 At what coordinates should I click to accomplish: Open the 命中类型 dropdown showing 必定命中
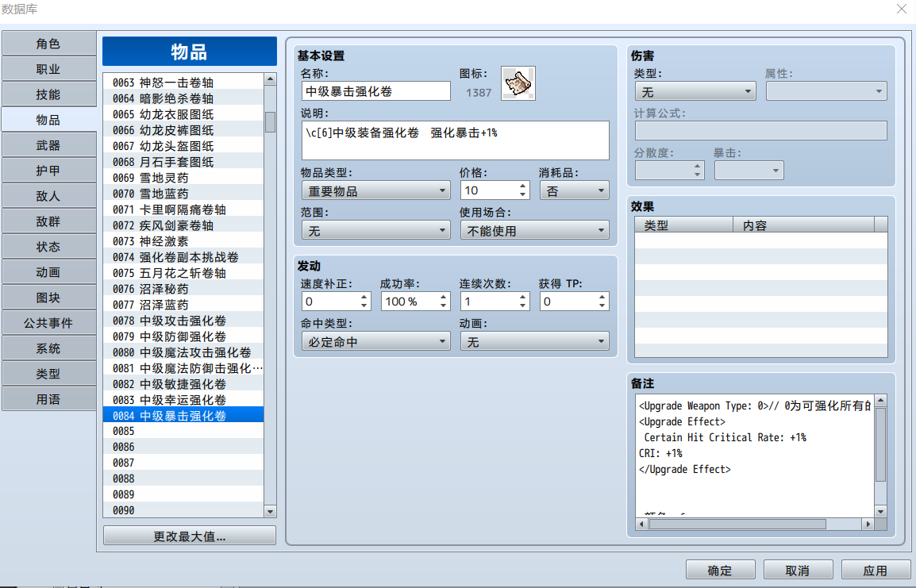pos(375,341)
